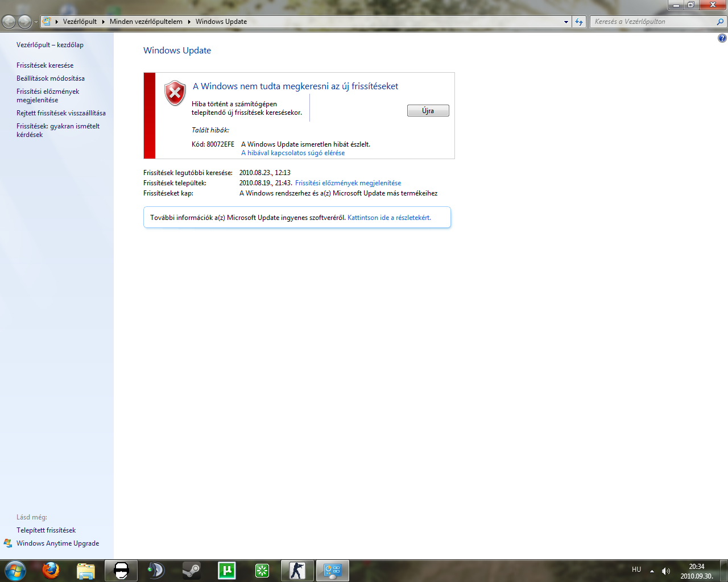Viewport: 728px width, 582px height.
Task: Click the Windows Anytime Upgrade icon
Action: pyautogui.click(x=8, y=543)
